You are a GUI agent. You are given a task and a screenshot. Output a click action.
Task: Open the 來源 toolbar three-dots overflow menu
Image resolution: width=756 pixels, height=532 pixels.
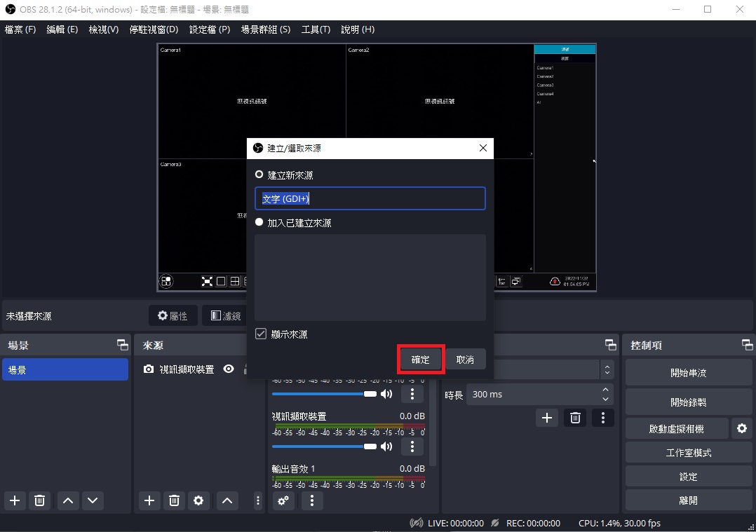tap(258, 500)
